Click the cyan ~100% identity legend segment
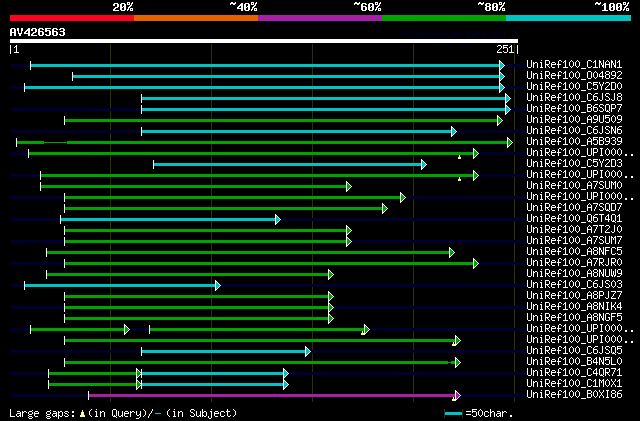Screen dimensions: 640x421 569,18
